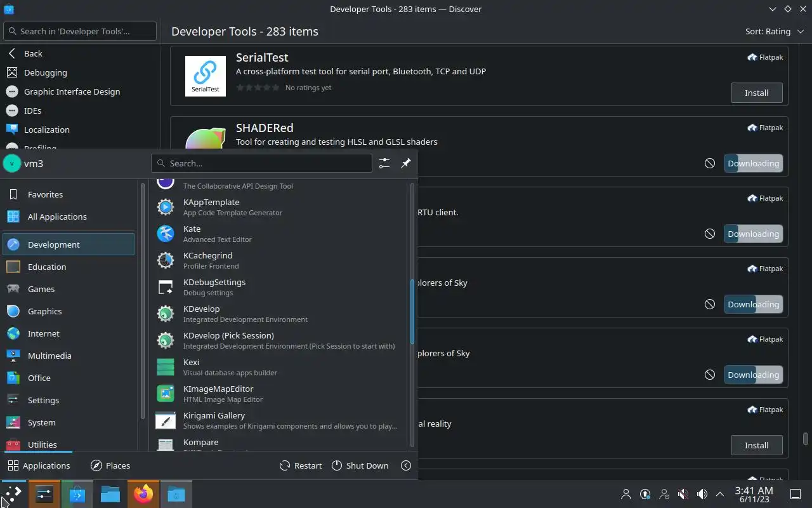Open System Settings from the taskbar
This screenshot has height=508, width=812.
pos(44,494)
